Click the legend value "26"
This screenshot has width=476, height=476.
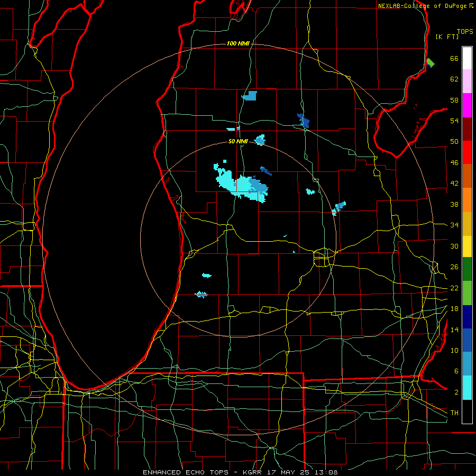(x=454, y=267)
